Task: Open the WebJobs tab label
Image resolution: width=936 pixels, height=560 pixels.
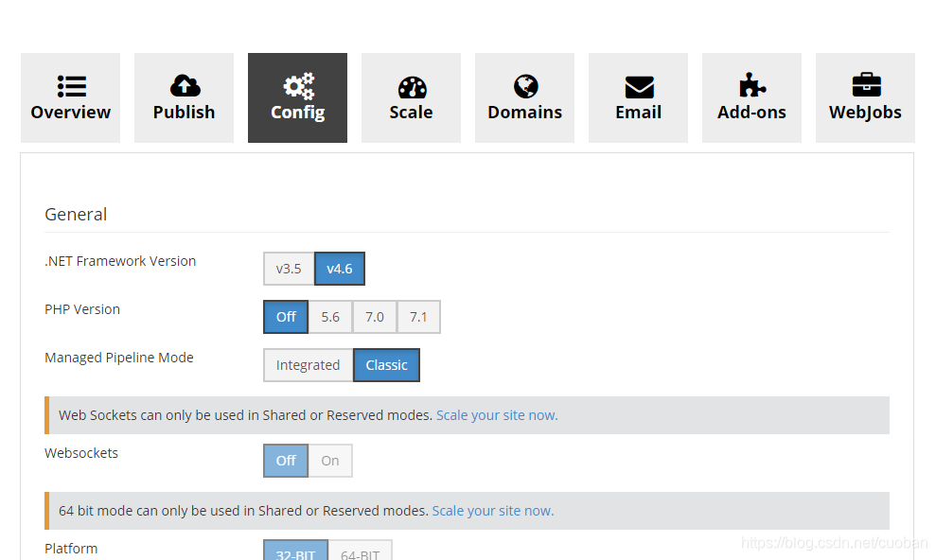Action: 865,113
